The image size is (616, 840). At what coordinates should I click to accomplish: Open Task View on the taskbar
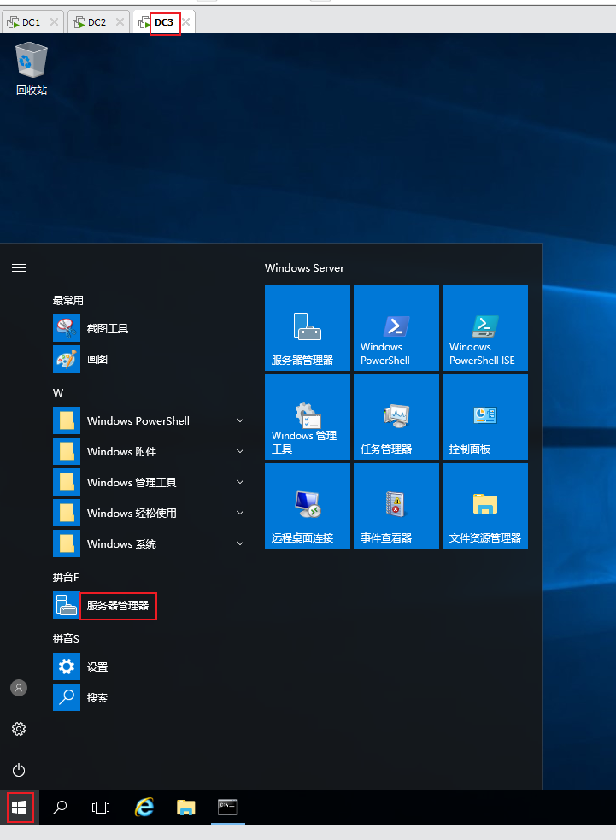(x=101, y=808)
